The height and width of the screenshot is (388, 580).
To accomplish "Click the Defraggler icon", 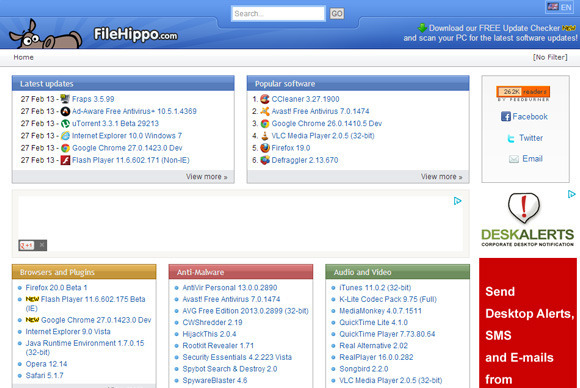I will pos(265,160).
